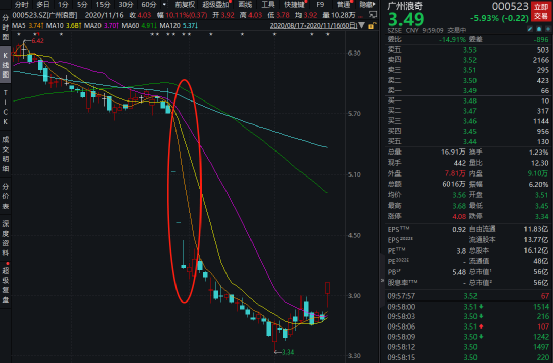Viewport: 553px width, 363px height.
Task: Open the 超级复盘 sidebar panel
Action: coord(6,285)
